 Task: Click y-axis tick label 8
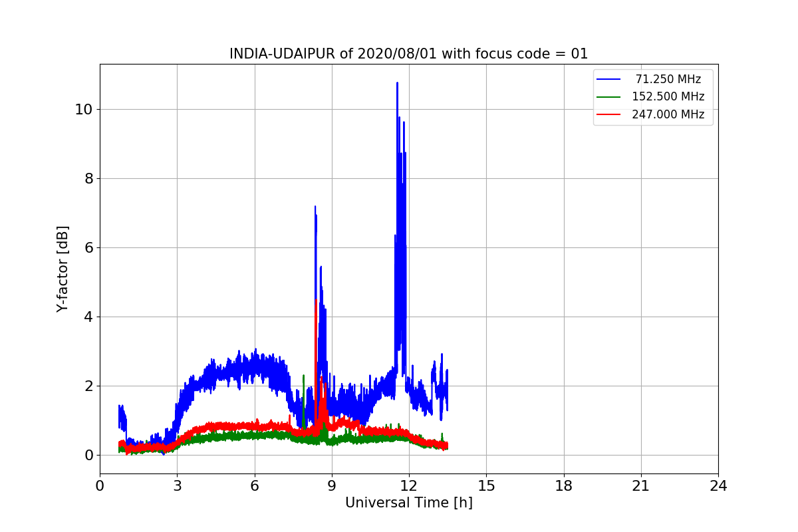click(x=88, y=178)
